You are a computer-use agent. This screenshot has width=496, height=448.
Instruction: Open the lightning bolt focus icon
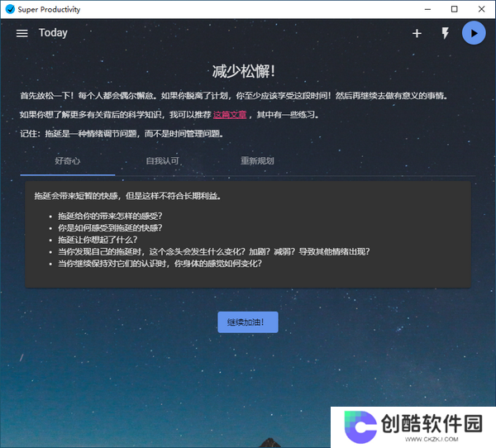[x=445, y=33]
